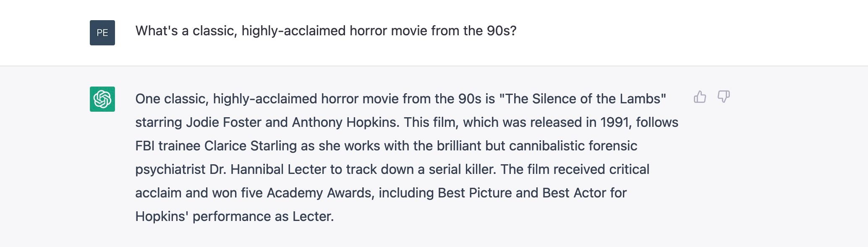Click the thumbs up icon on the response
This screenshot has height=247, width=868.
pyautogui.click(x=700, y=97)
